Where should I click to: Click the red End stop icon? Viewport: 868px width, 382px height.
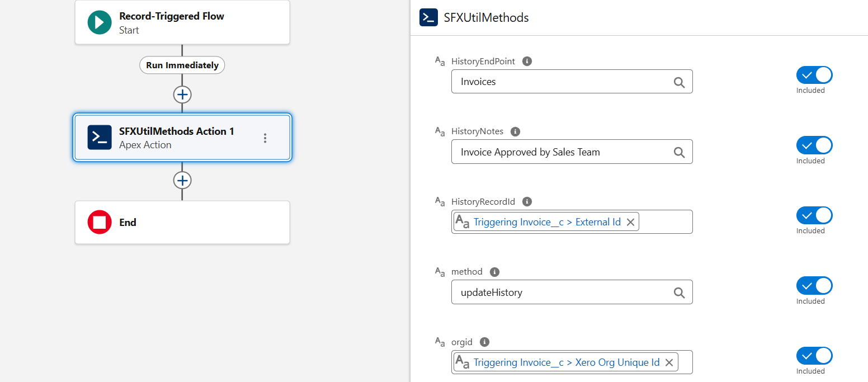100,223
